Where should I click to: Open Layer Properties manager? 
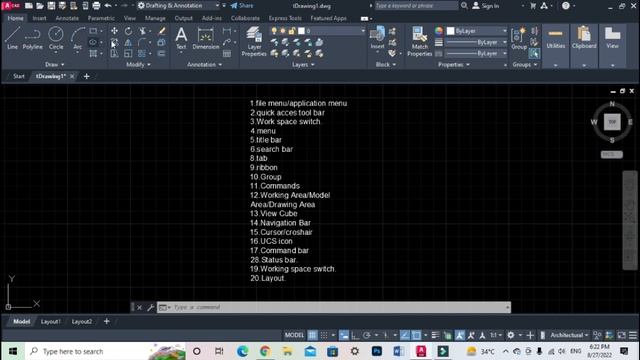point(254,41)
